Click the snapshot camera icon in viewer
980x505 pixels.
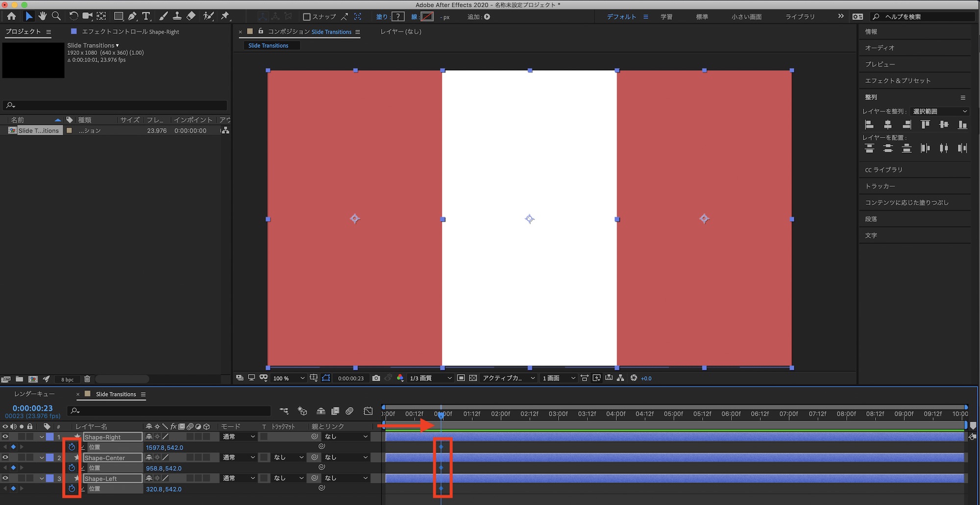pyautogui.click(x=376, y=378)
